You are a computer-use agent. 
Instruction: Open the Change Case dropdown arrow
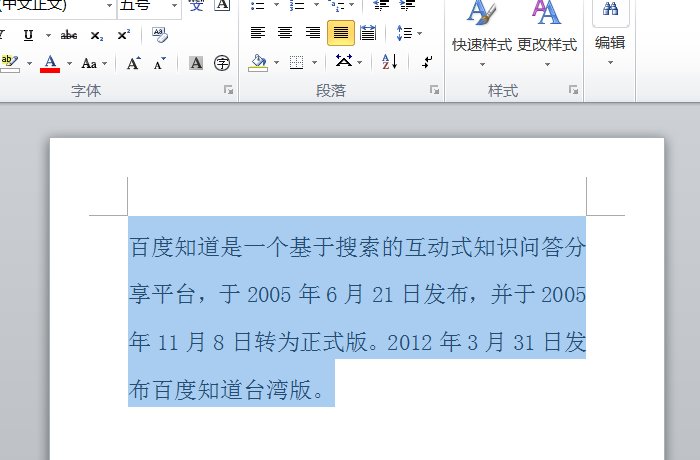105,63
